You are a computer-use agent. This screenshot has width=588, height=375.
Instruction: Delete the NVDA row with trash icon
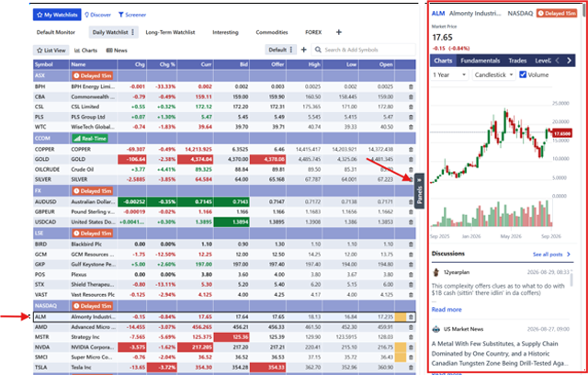[411, 347]
